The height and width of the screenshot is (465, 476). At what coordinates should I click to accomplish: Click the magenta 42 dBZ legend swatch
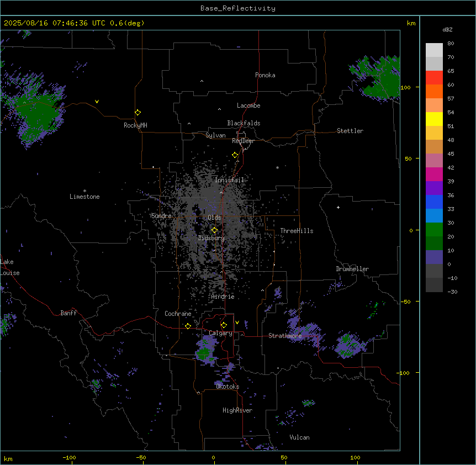434,174
